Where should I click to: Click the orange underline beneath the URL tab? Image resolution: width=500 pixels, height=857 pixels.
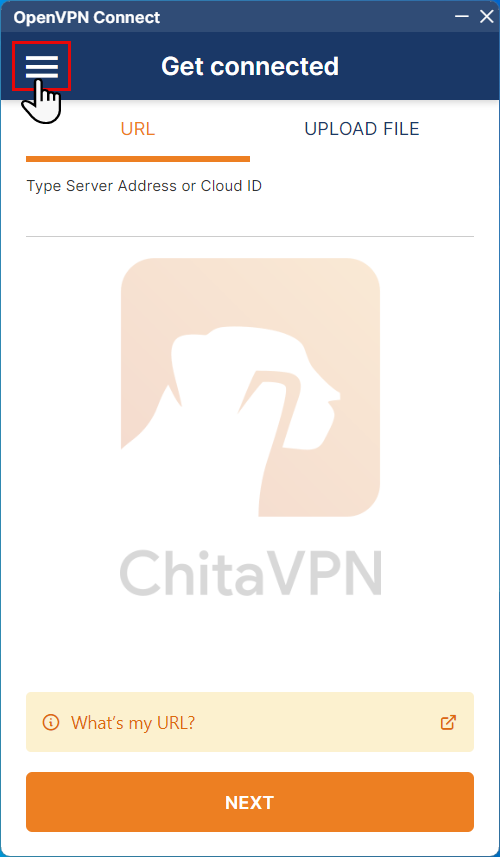pyautogui.click(x=138, y=159)
